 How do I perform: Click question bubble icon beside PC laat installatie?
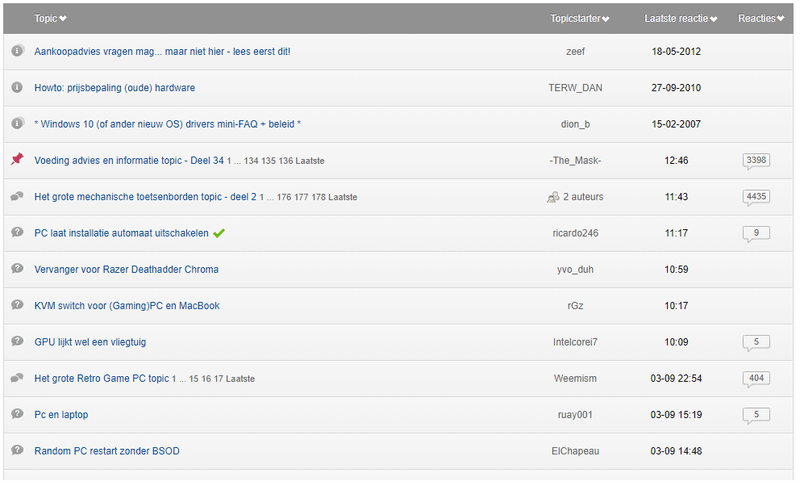(x=17, y=232)
